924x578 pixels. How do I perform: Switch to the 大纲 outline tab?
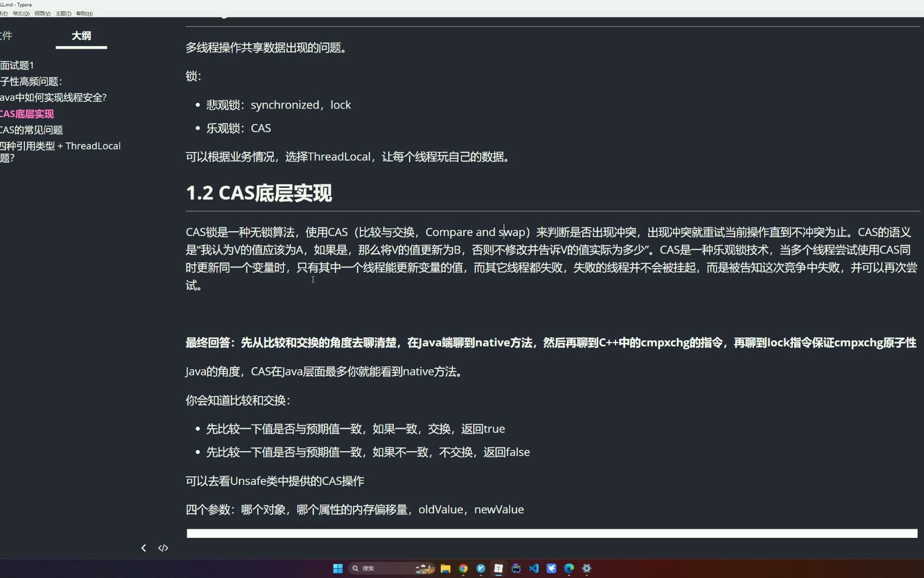(81, 36)
